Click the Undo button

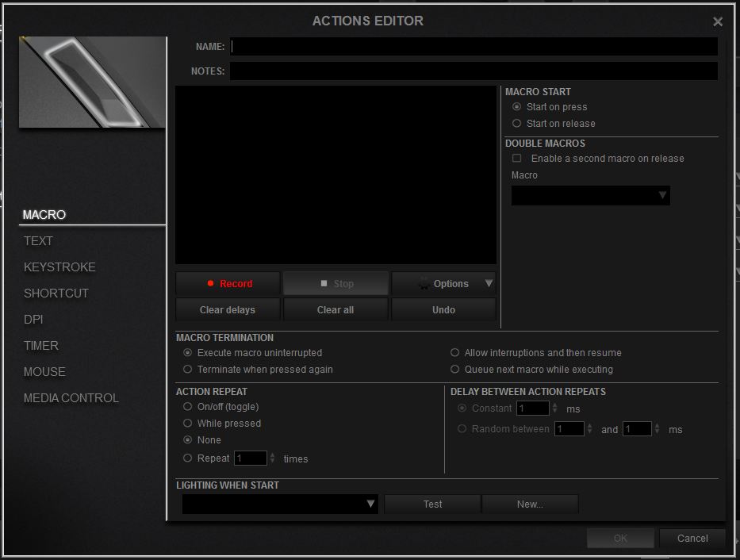(x=443, y=309)
